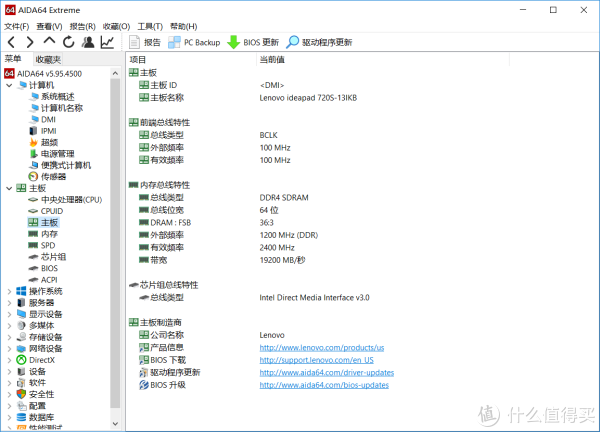Click BIOS 更新 green arrow button
600x432 pixels.
coord(253,42)
